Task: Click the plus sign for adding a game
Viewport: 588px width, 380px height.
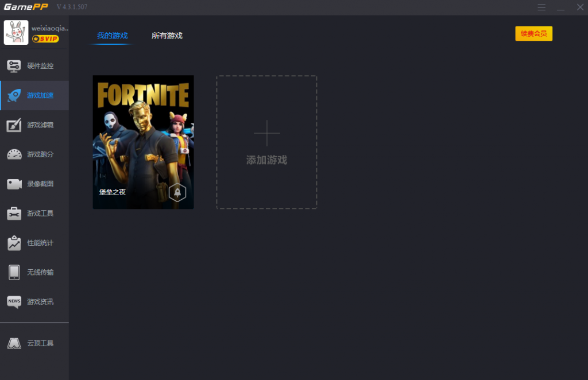Action: pyautogui.click(x=266, y=133)
